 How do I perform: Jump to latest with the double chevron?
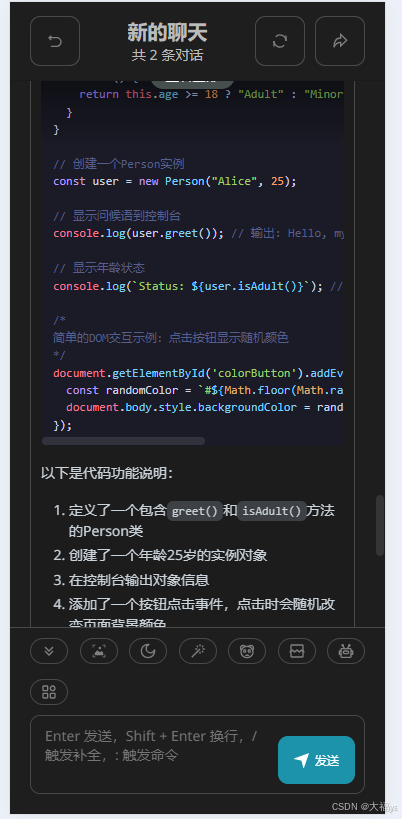49,651
